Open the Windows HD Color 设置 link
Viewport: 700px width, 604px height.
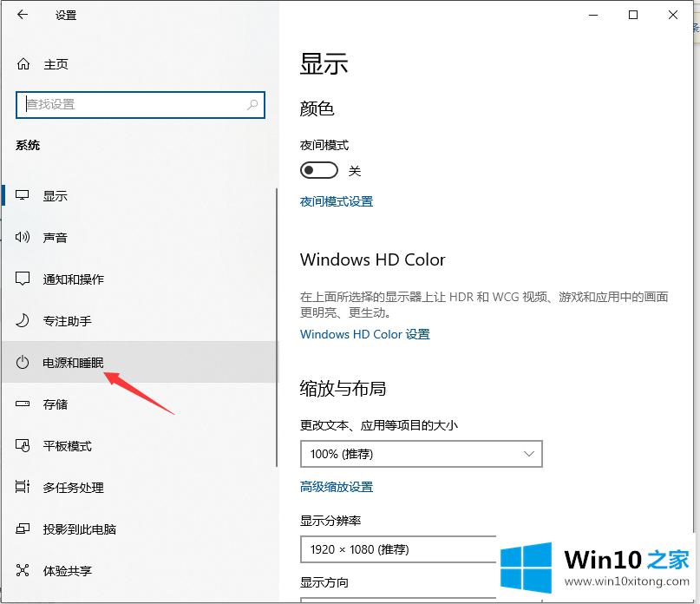pyautogui.click(x=364, y=334)
